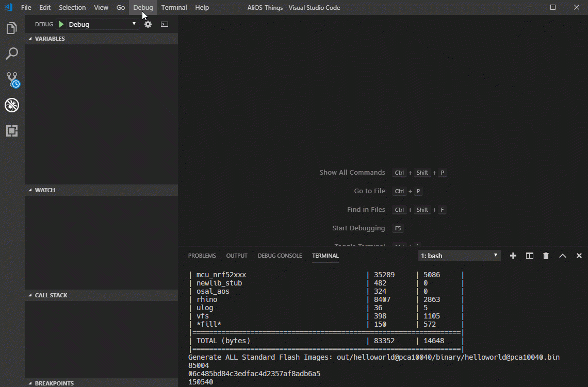Click the 'mcu_nrf52xxx' row in terminal
This screenshot has height=387, width=588.
point(325,275)
